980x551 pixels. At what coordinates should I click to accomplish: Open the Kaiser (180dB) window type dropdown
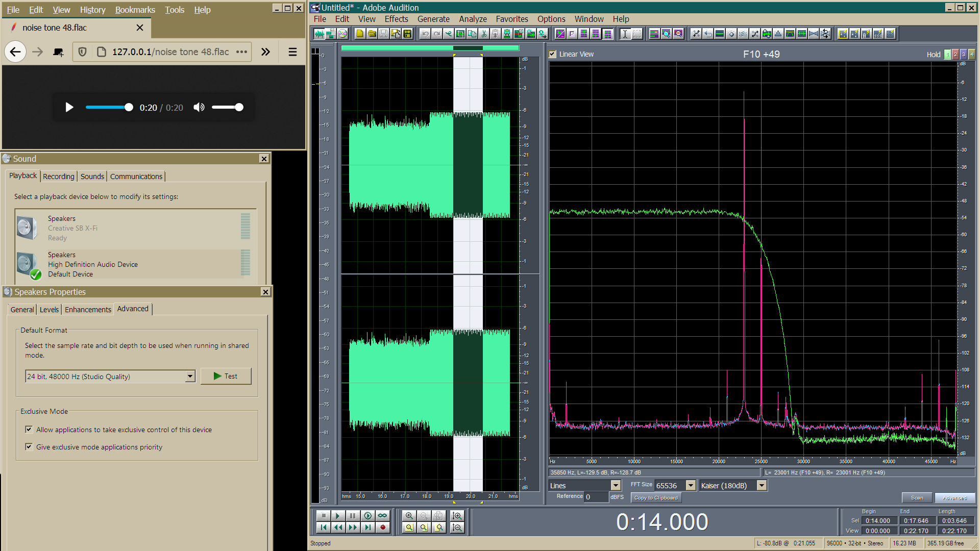point(762,486)
